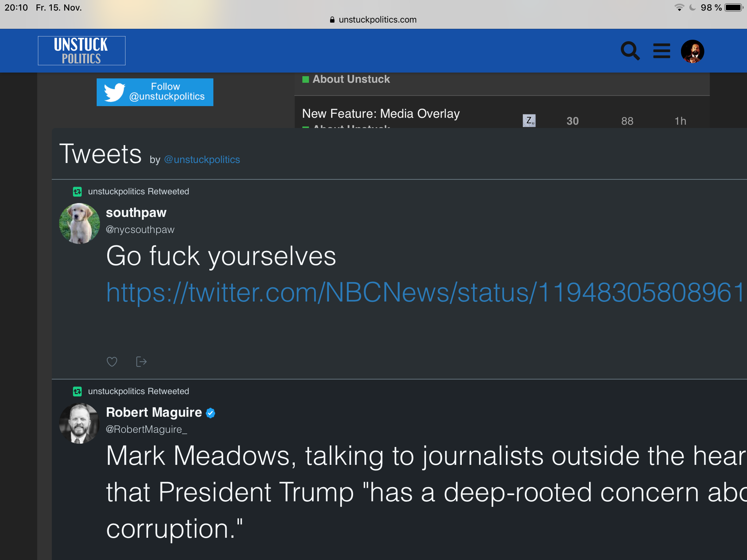Open New Feature: Media Overlay topic

pos(381,114)
